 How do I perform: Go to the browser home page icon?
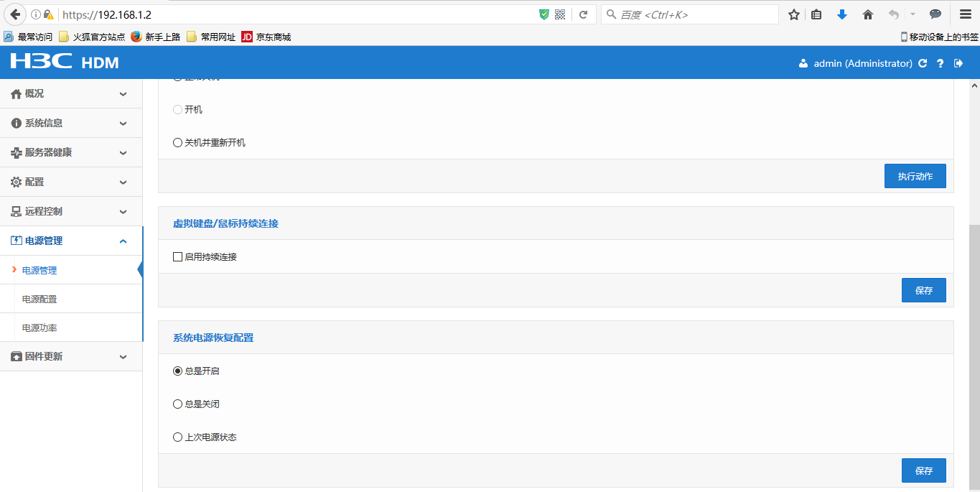pyautogui.click(x=868, y=14)
